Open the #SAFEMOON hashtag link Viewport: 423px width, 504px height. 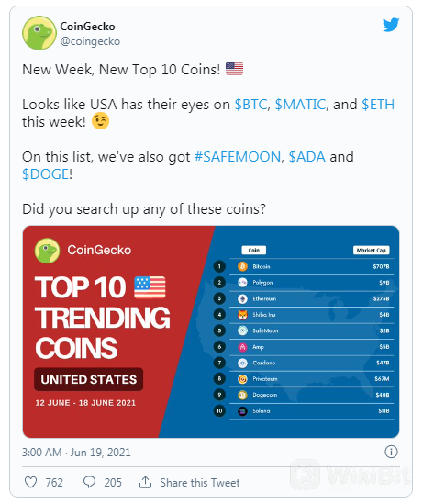point(238,157)
